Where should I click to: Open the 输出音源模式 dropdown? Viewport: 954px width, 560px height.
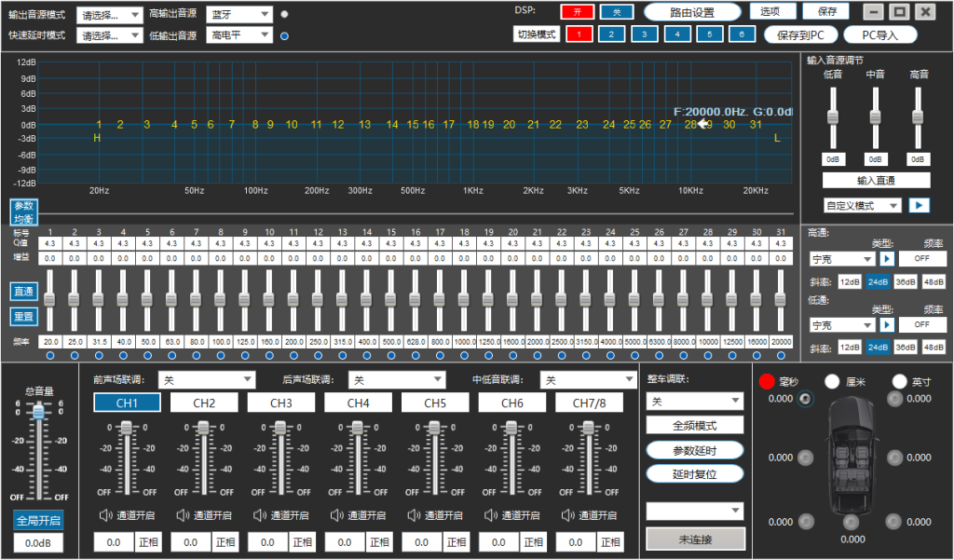[110, 15]
